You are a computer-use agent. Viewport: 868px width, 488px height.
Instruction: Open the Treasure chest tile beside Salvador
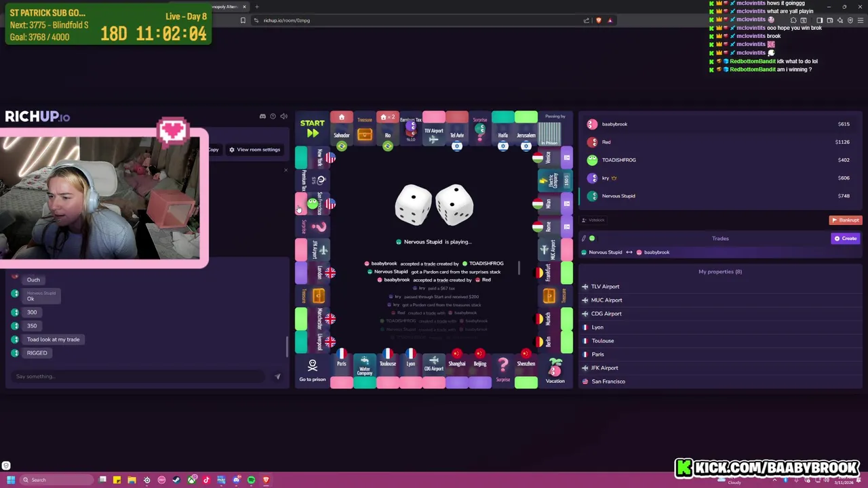click(365, 129)
